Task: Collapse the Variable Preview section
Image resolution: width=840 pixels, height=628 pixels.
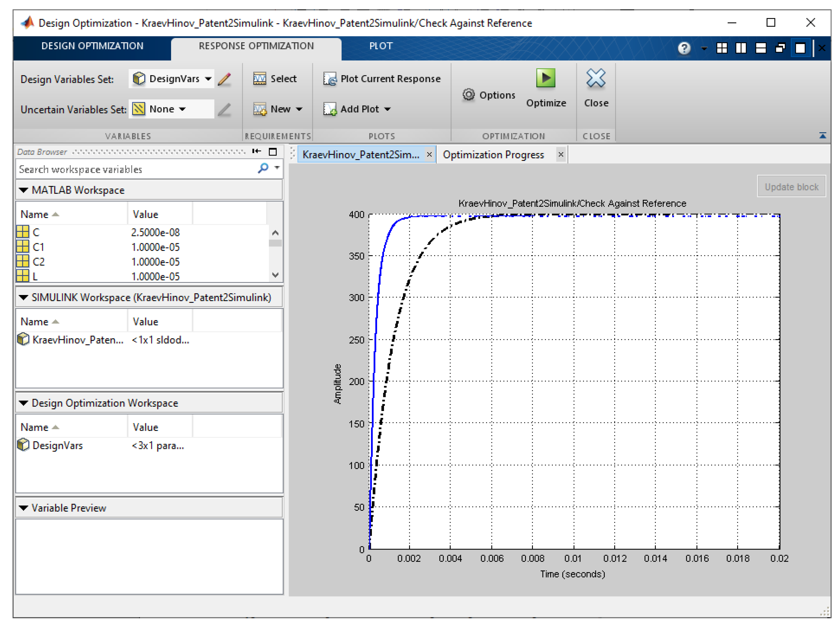Action: [x=24, y=508]
